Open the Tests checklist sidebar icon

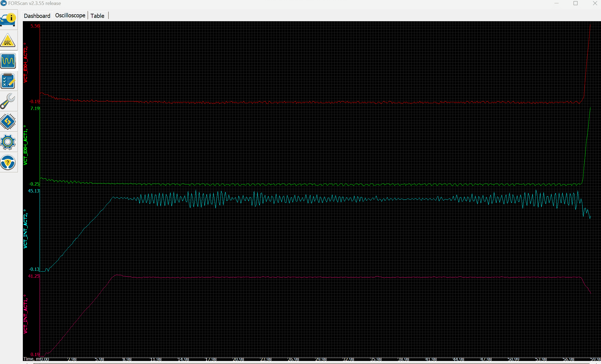click(8, 81)
